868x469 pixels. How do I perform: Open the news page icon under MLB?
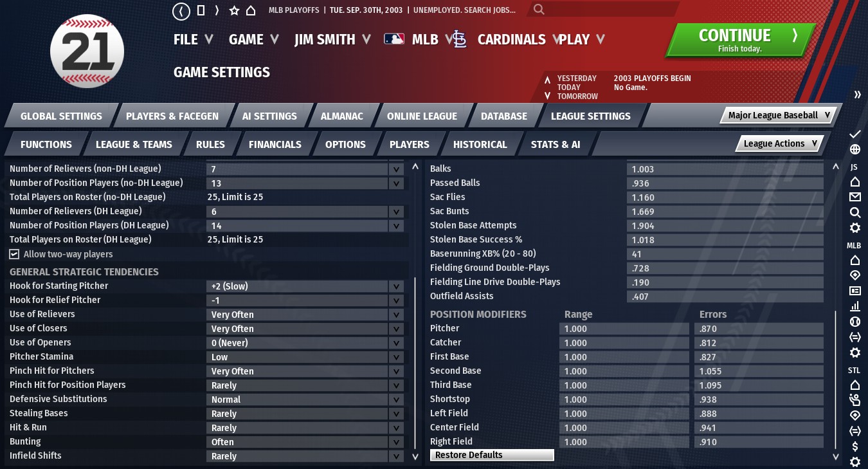click(854, 291)
